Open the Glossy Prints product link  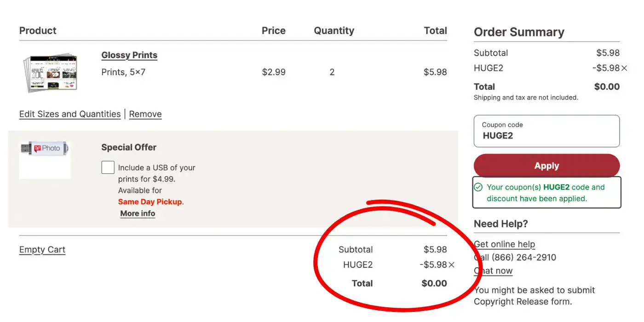click(x=129, y=55)
